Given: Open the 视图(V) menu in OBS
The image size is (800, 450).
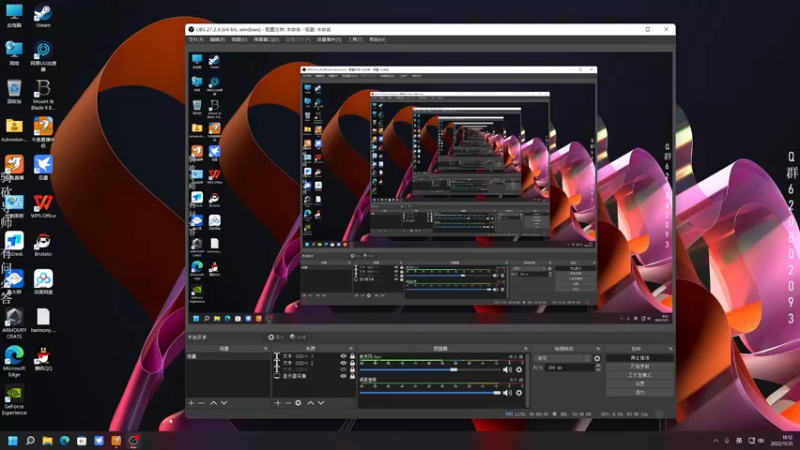Looking at the screenshot, I should click(239, 40).
